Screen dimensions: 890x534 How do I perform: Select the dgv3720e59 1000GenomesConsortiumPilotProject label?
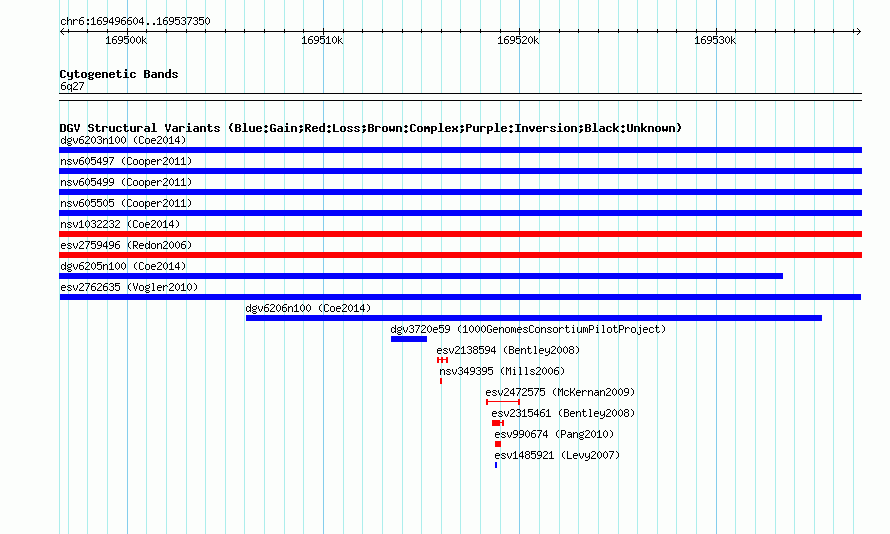point(528,329)
